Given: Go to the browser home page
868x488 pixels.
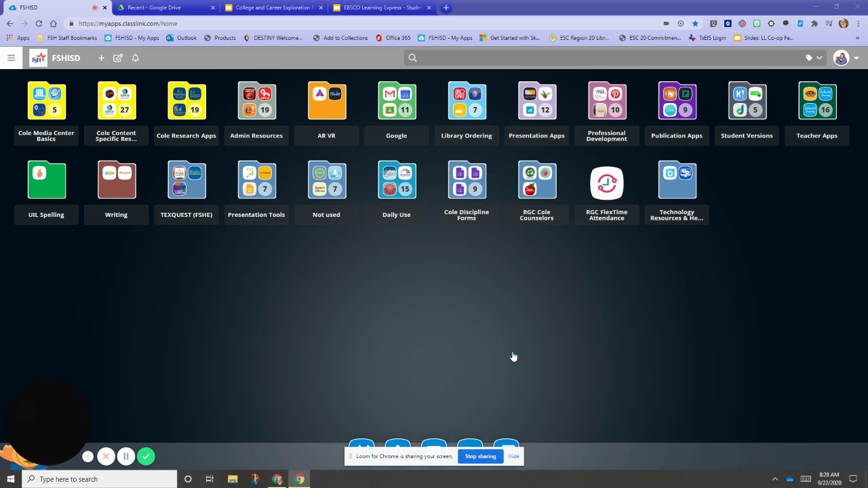Looking at the screenshot, I should click(53, 23).
